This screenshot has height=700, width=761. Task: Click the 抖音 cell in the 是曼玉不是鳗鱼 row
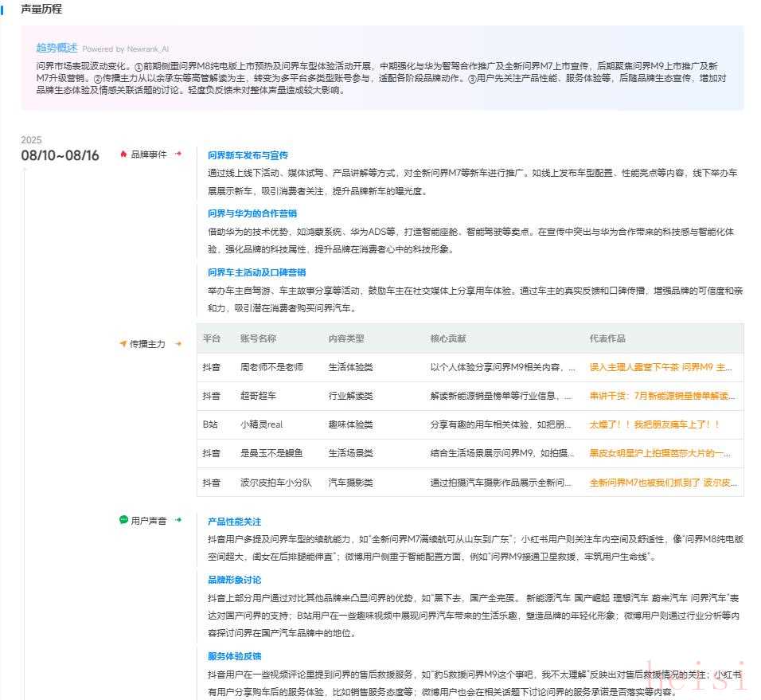point(211,453)
